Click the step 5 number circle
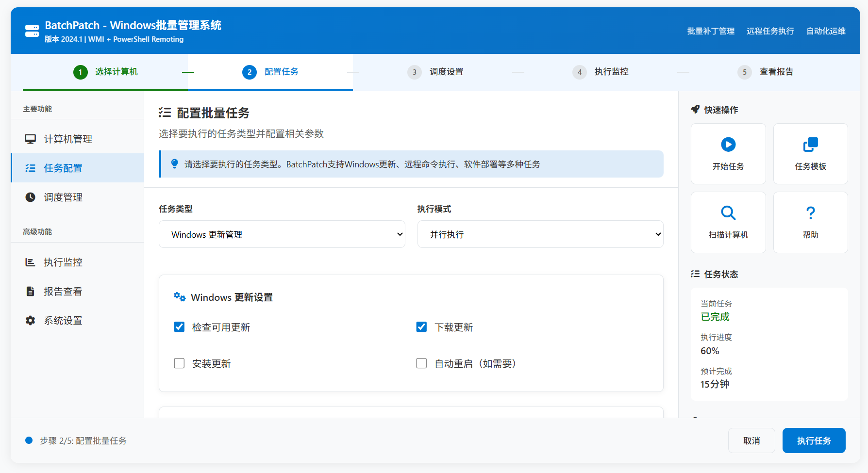 pos(745,72)
